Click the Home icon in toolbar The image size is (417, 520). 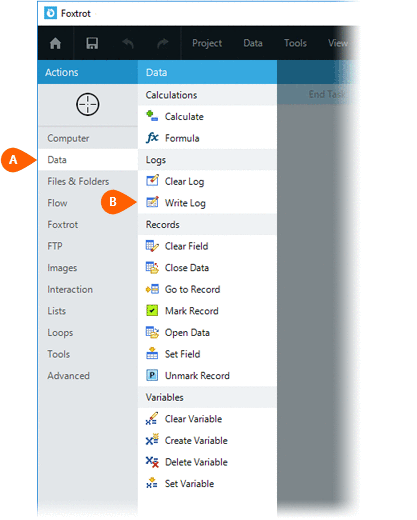point(55,43)
